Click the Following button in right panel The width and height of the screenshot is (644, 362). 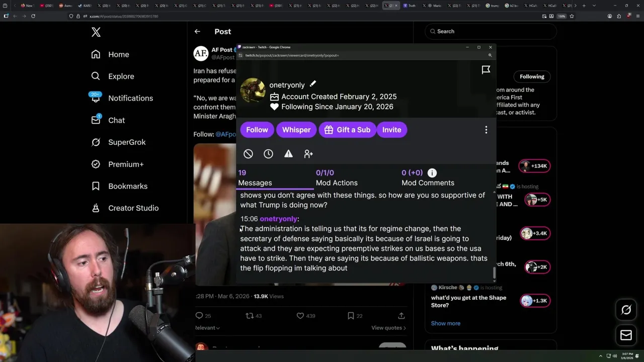pyautogui.click(x=532, y=76)
